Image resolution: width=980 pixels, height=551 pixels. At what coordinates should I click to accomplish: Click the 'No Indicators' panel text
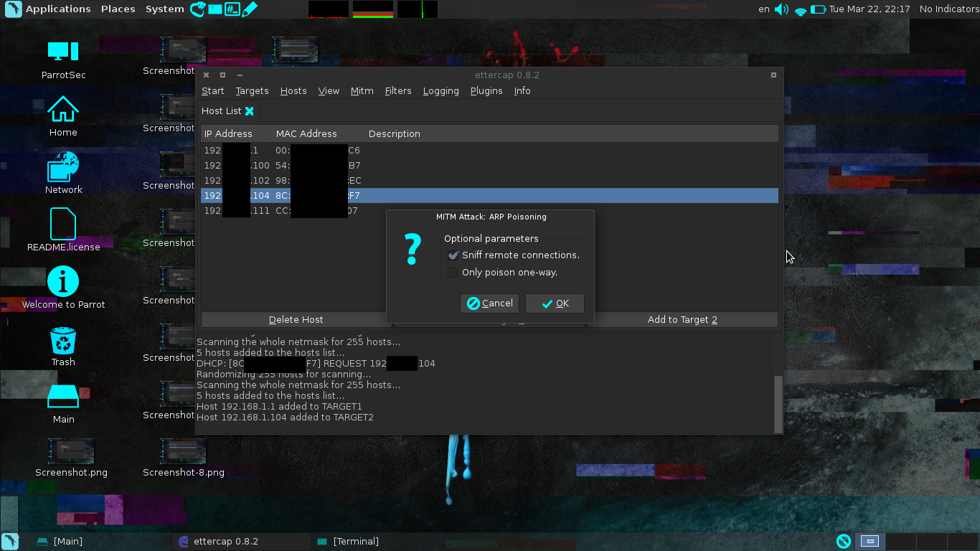[948, 9]
